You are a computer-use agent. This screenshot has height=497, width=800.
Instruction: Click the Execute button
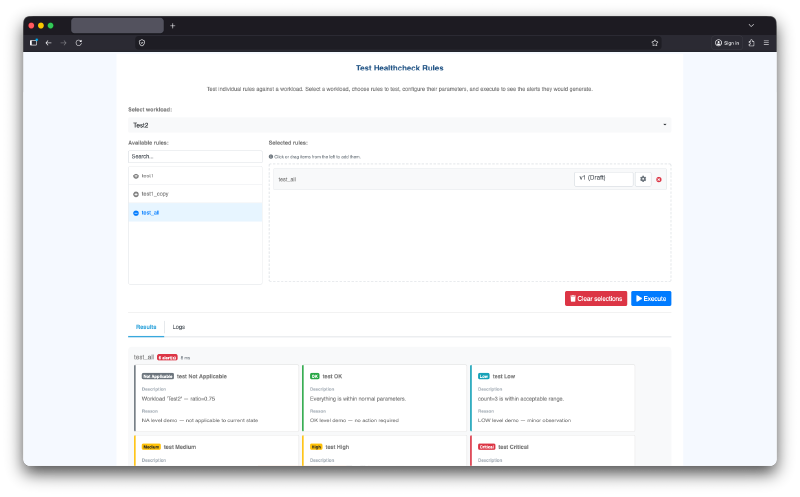click(x=651, y=298)
